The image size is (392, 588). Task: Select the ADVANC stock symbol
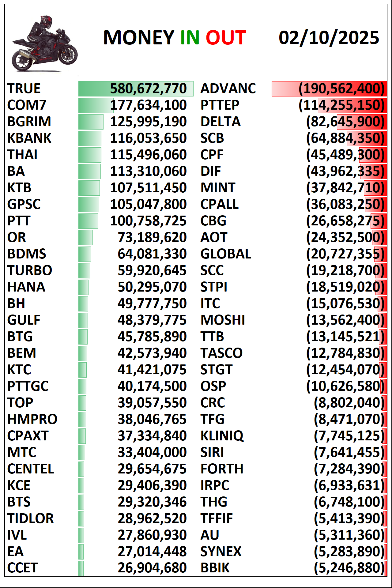[x=228, y=89]
